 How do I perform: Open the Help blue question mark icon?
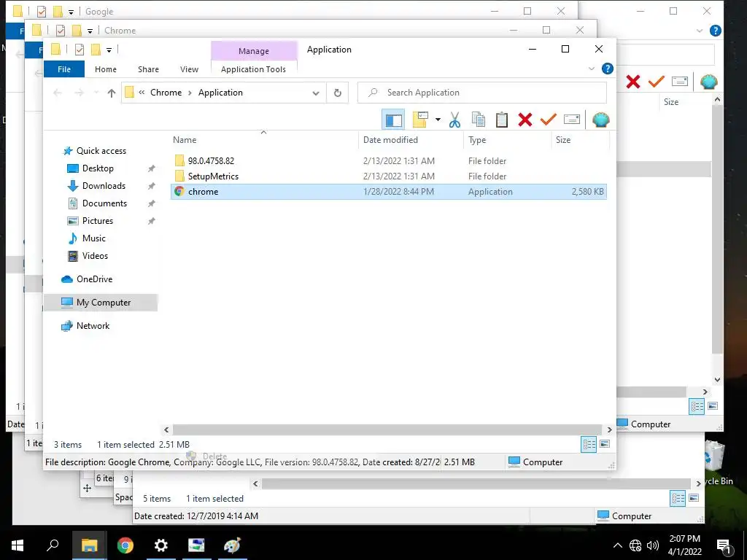[608, 69]
